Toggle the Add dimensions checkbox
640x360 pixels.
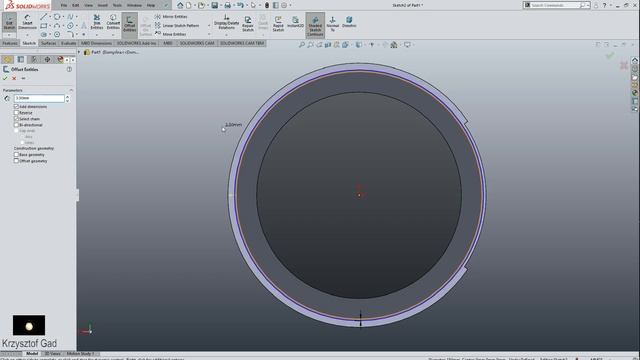point(16,107)
